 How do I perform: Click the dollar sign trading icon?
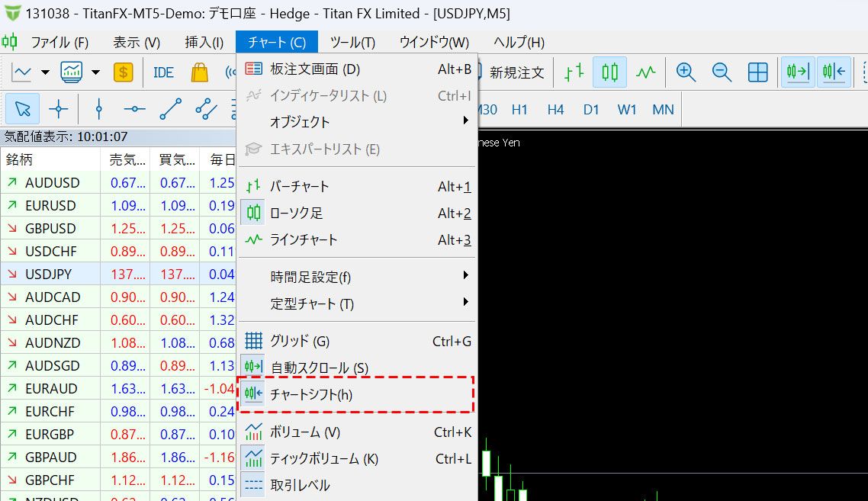point(123,72)
